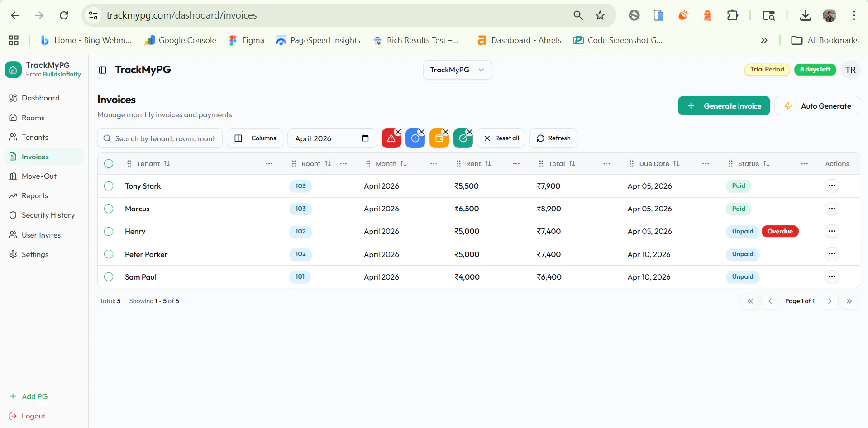Click Reset all filters button
Screen dimensions: 868x428
501,138
